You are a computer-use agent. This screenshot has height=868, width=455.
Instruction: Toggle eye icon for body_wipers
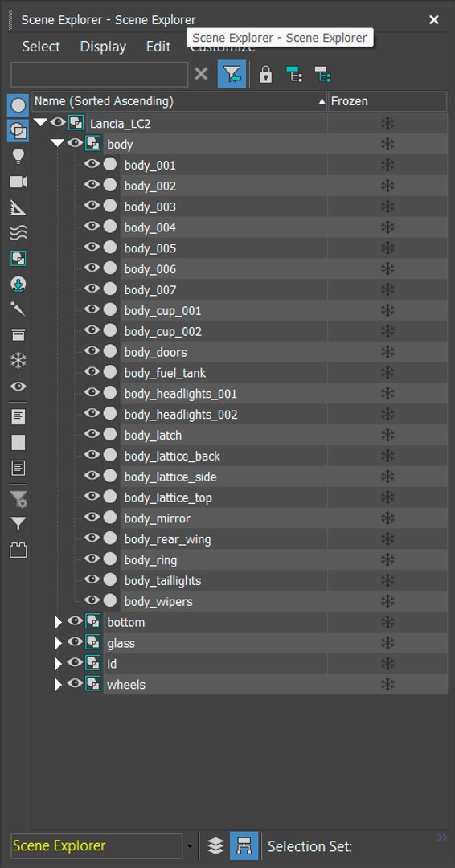pyautogui.click(x=92, y=600)
